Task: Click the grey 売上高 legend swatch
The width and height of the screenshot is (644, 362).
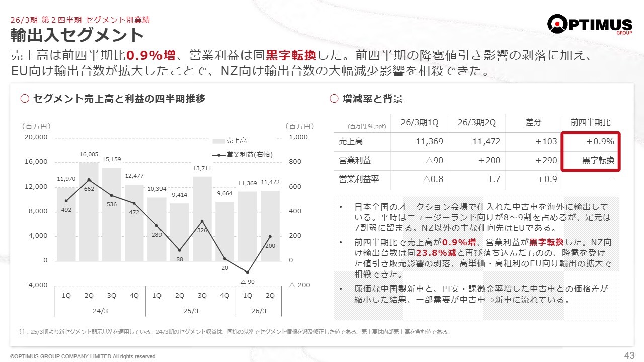Action: tap(219, 141)
